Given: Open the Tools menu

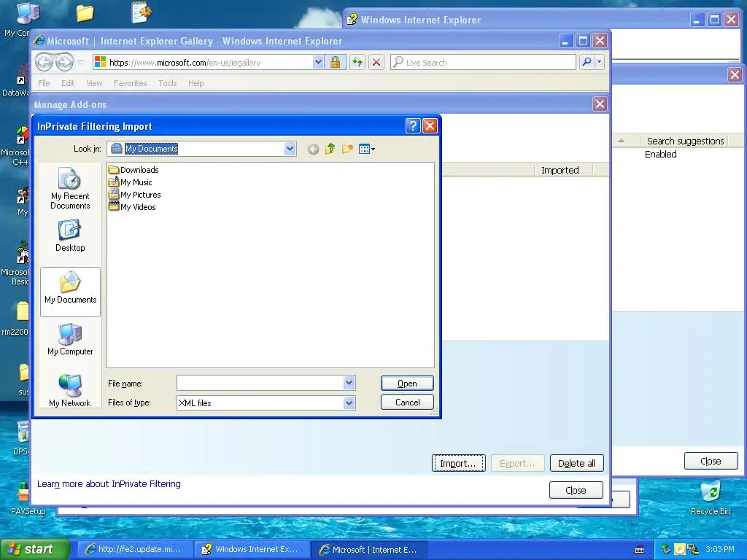Looking at the screenshot, I should click(168, 83).
